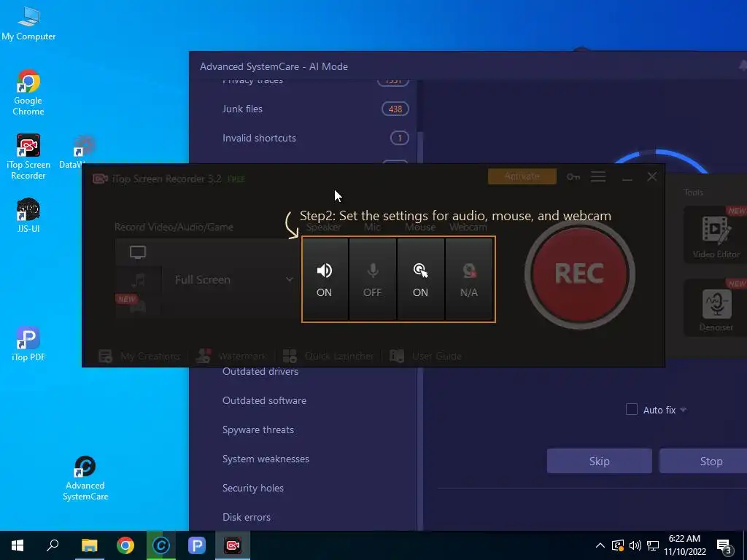Open Google Chrome desktop shortcut
The height and width of the screenshot is (560, 747).
pyautogui.click(x=28, y=93)
